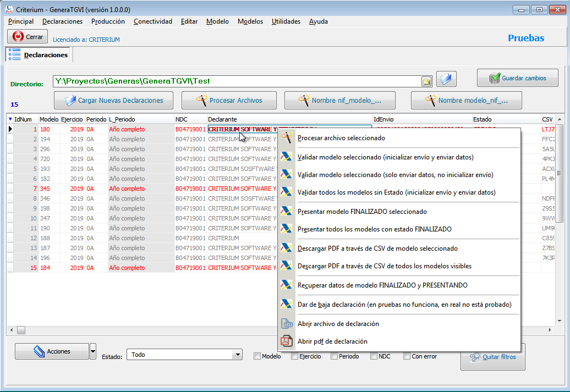Choose Descargar PDF de modelo seleccionado
Viewport: 570px width, 392px height.
click(377, 249)
